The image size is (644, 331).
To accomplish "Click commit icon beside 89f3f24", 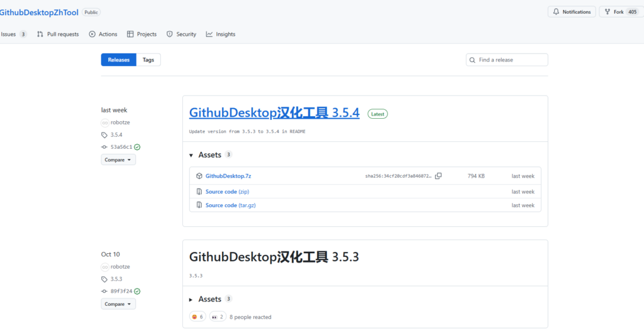I will [x=104, y=291].
